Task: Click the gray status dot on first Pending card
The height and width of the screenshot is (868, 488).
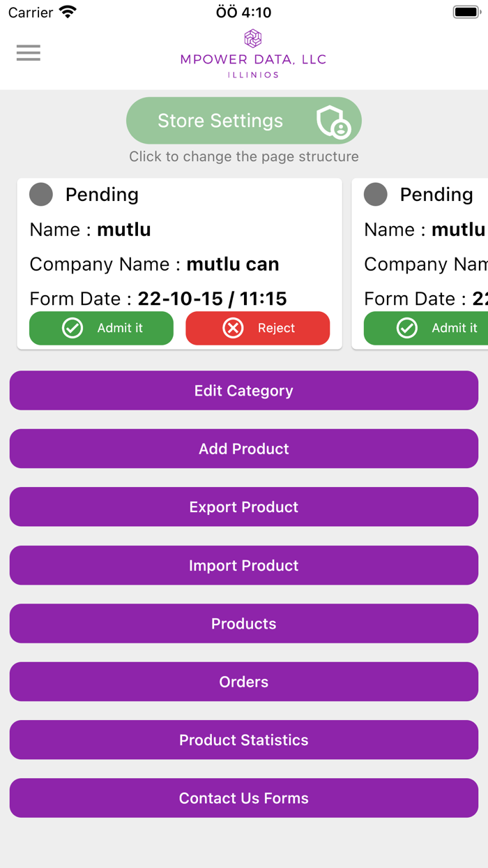Action: click(x=40, y=195)
